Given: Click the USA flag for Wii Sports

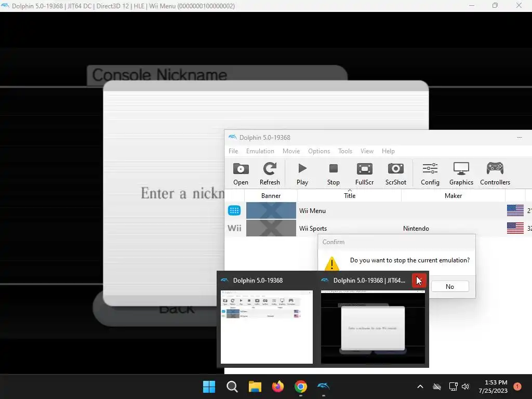Looking at the screenshot, I should [x=515, y=228].
